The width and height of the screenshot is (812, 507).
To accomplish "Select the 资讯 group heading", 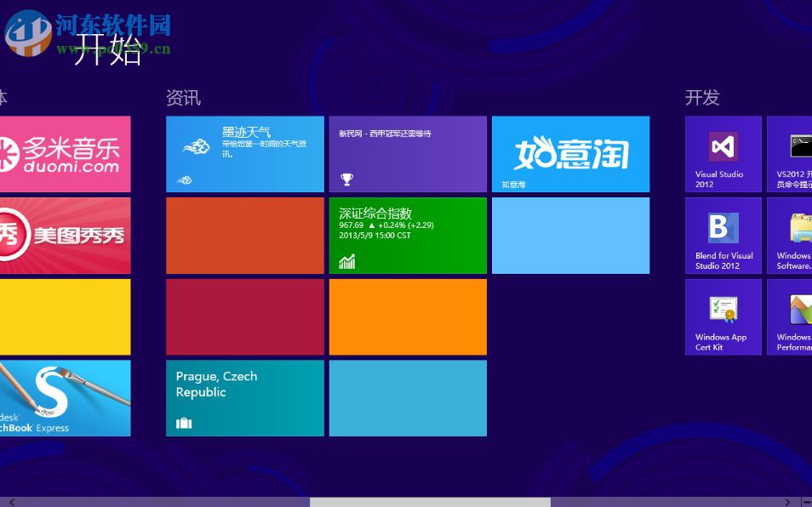I will coord(184,99).
